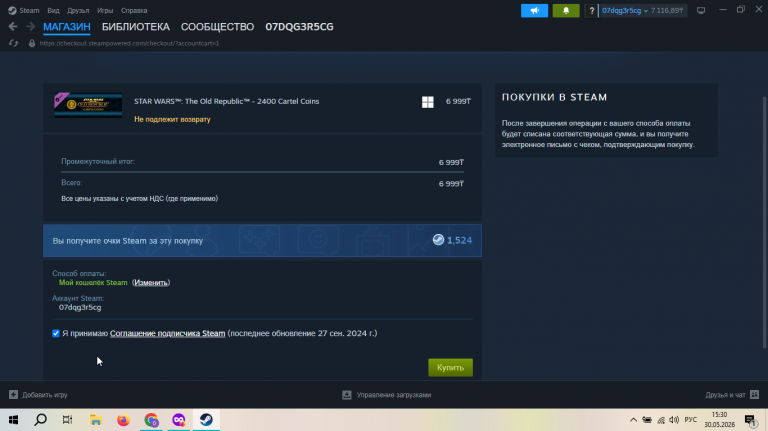This screenshot has height=431, width=768.
Task: Click the lock icon by the URL
Action: coord(32,43)
